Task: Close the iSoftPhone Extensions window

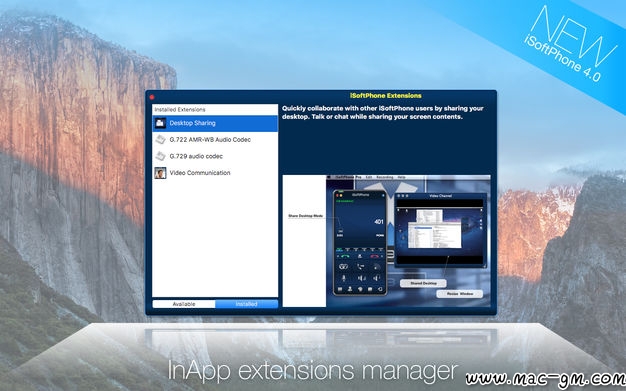Action: [x=152, y=97]
